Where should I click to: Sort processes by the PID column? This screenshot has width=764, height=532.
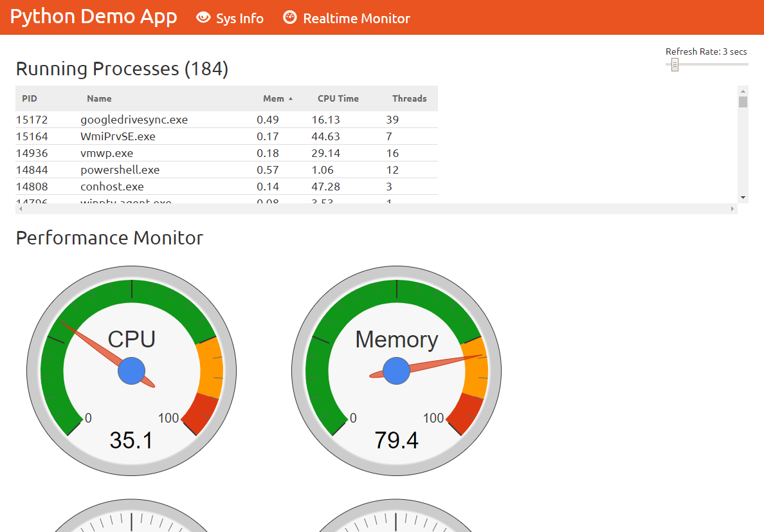tap(29, 98)
